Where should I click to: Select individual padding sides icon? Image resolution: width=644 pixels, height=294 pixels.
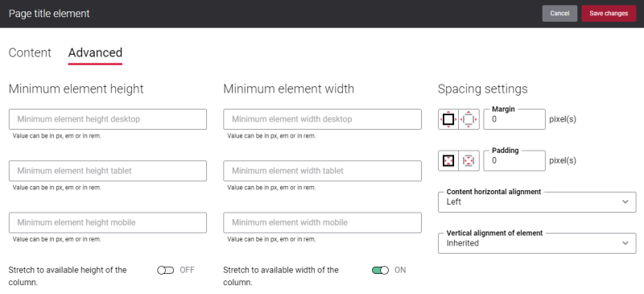[469, 160]
